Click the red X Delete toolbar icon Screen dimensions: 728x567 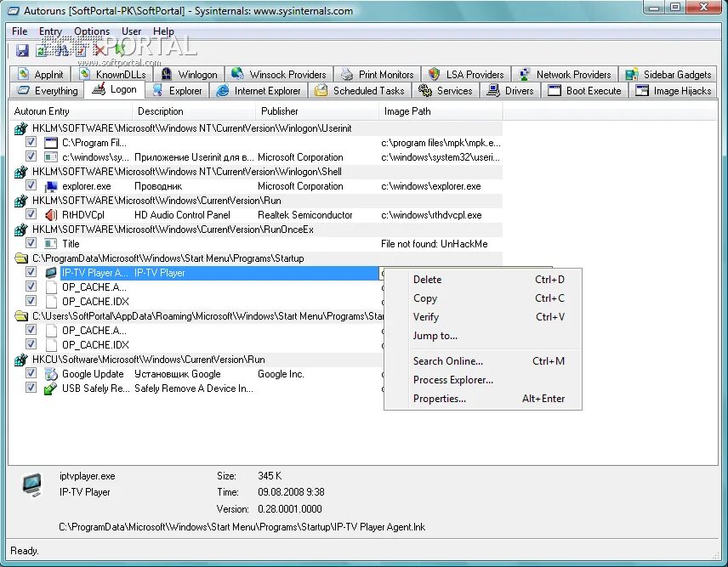(100, 49)
